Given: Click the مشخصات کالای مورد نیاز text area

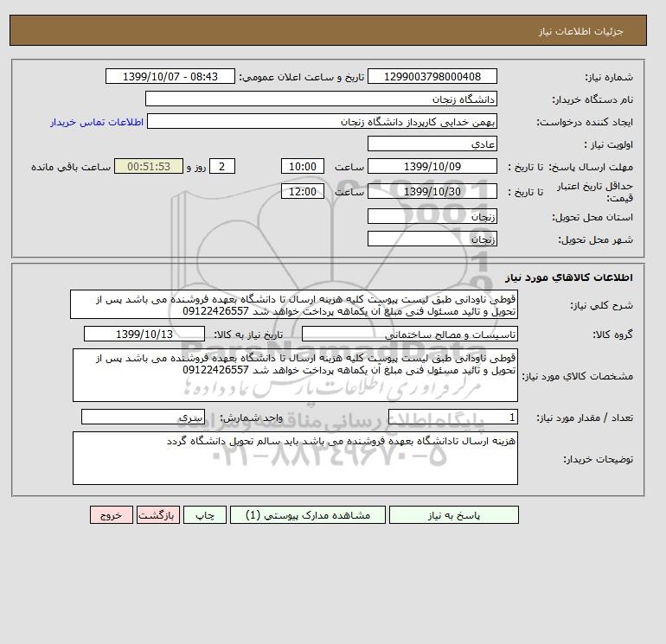Looking at the screenshot, I should coord(295,375).
